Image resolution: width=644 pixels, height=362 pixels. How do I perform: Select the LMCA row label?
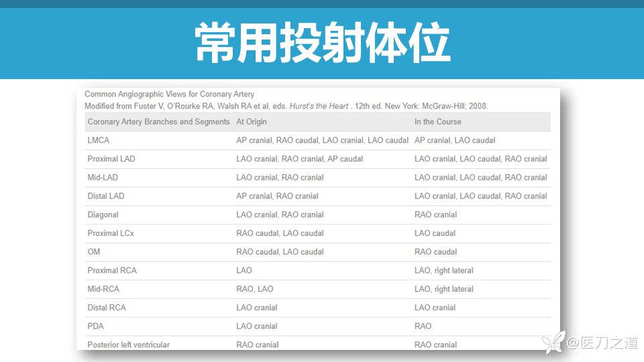click(99, 141)
